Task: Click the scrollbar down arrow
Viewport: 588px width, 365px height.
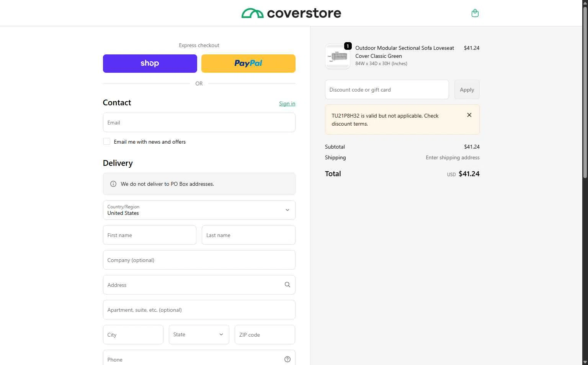Action: tap(585, 362)
